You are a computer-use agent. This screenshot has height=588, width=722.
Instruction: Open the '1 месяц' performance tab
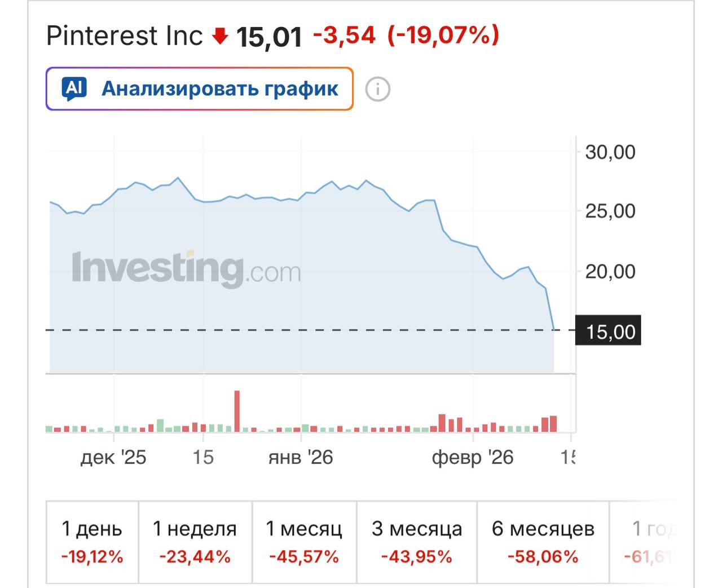pos(304,541)
